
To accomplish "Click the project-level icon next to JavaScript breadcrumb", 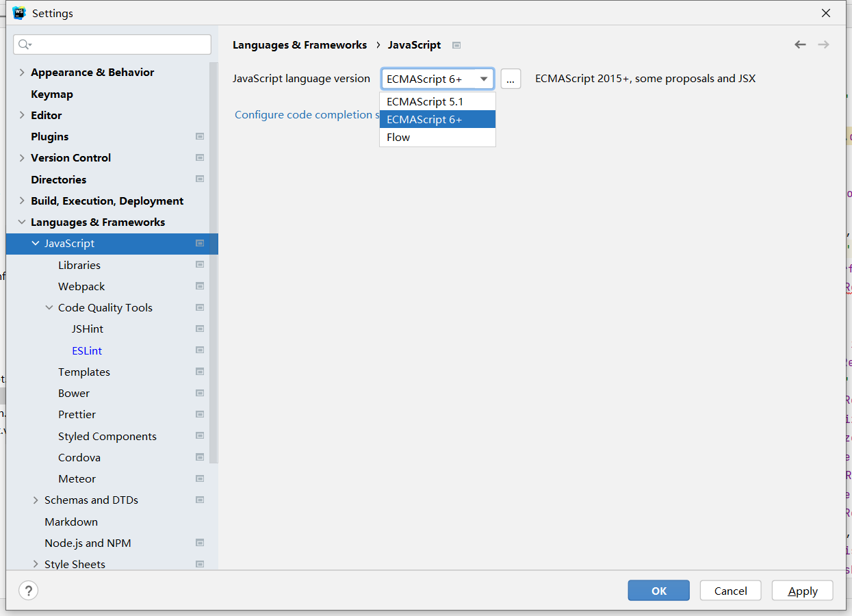I will pyautogui.click(x=456, y=45).
